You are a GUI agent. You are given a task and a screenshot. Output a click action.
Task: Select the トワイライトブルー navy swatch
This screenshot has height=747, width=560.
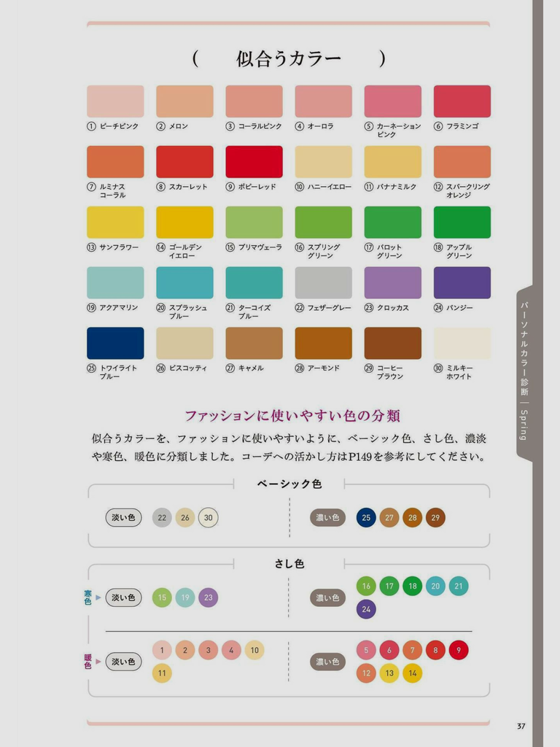tap(115, 343)
